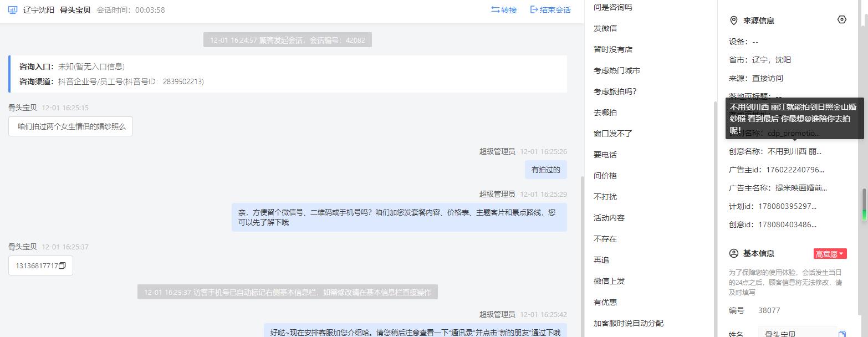This screenshot has height=337, width=868.
Task: Click the 广告主名称 value 提米映画婚前
Action: pos(801,188)
